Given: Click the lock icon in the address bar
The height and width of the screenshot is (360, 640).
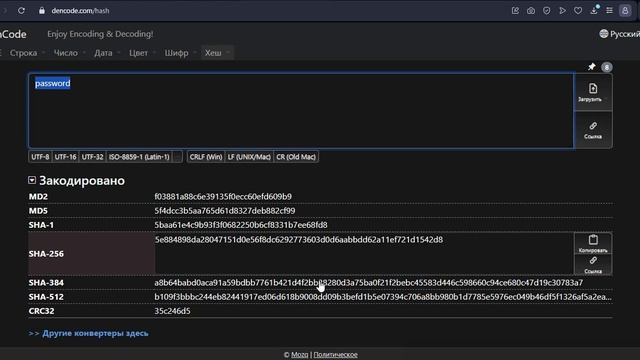Looking at the screenshot, I should (42, 11).
